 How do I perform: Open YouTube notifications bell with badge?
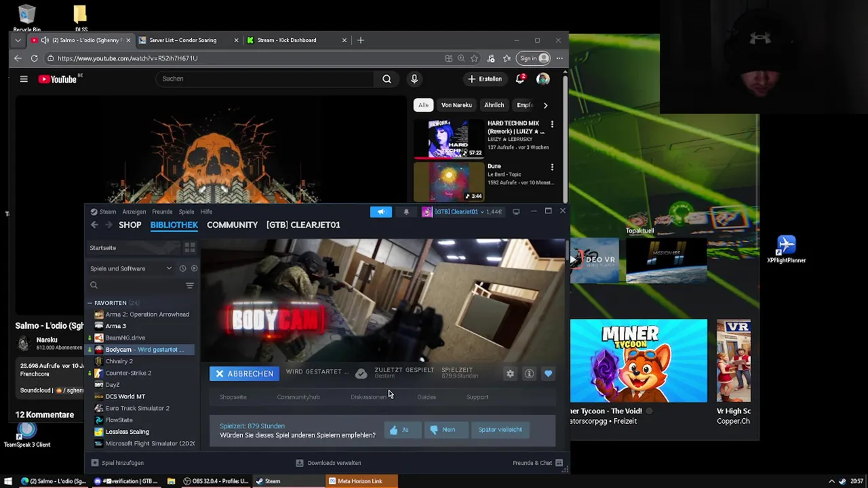[520, 79]
